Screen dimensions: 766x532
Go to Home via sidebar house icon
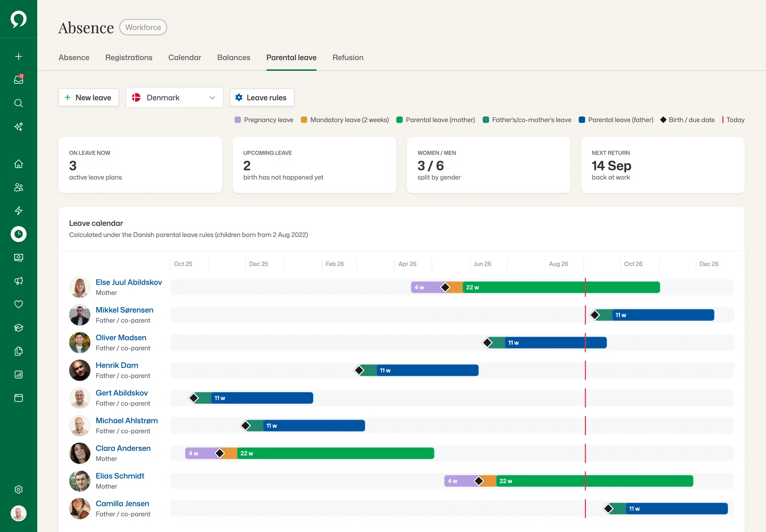pos(19,164)
